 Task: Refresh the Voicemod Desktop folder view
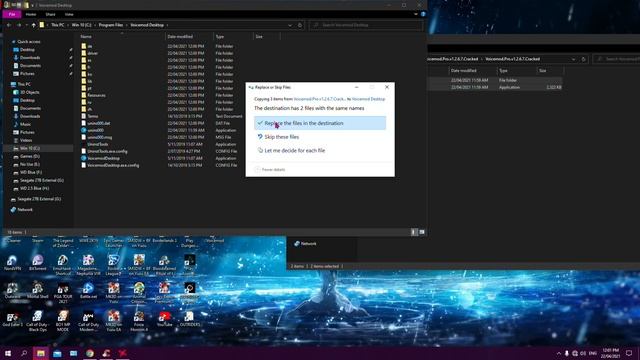point(300,25)
